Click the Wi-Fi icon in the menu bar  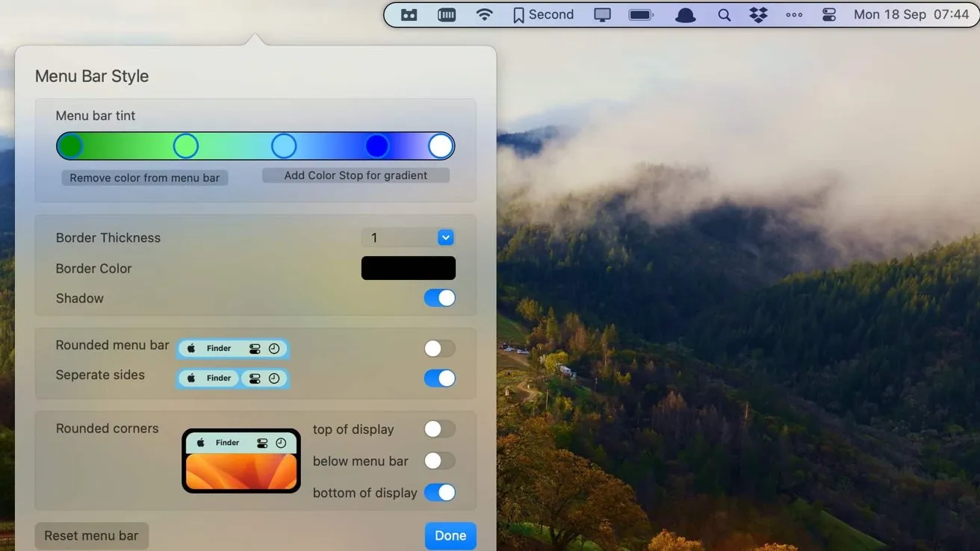pos(485,15)
